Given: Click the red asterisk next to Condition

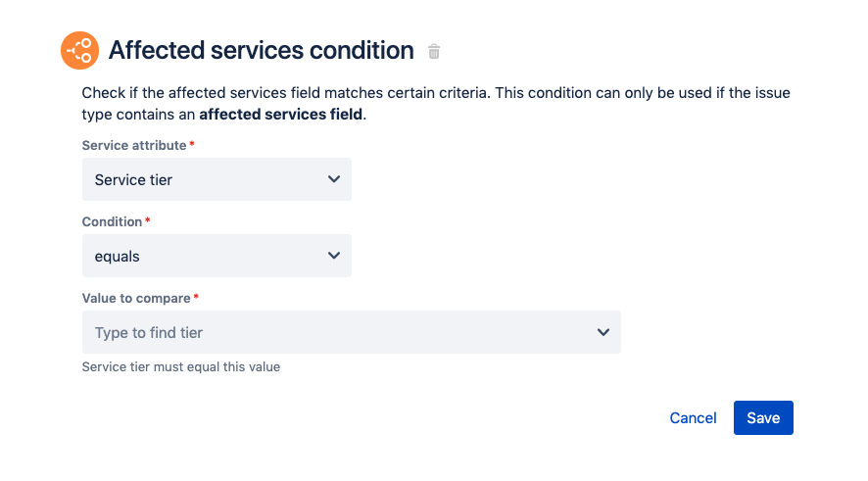Looking at the screenshot, I should coord(148,221).
